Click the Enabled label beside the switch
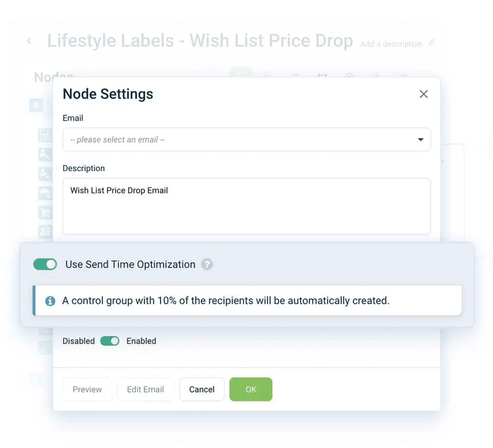Viewport: 493px width, 448px height. click(141, 341)
